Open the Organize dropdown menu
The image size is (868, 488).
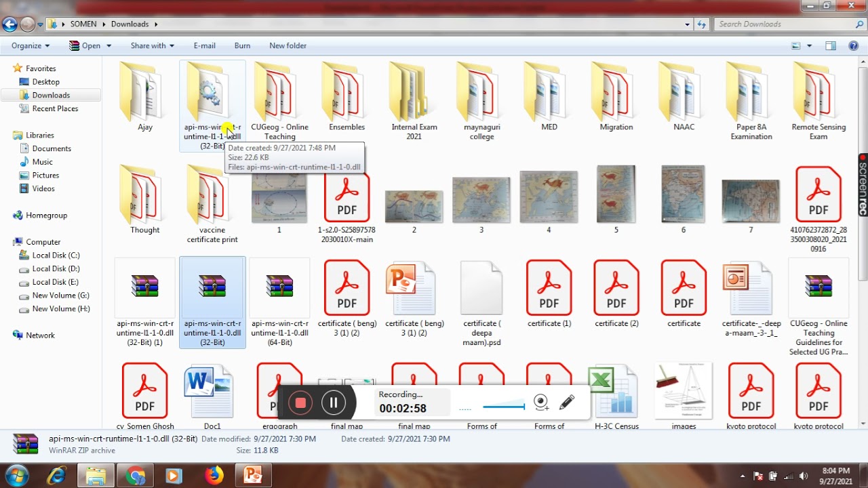[x=31, y=45]
